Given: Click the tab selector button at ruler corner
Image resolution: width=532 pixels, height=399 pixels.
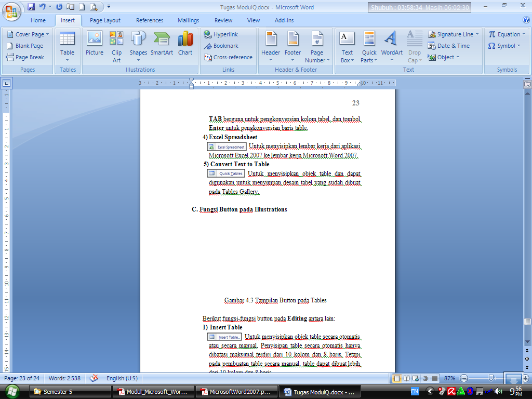Looking at the screenshot, I should pos(6,83).
